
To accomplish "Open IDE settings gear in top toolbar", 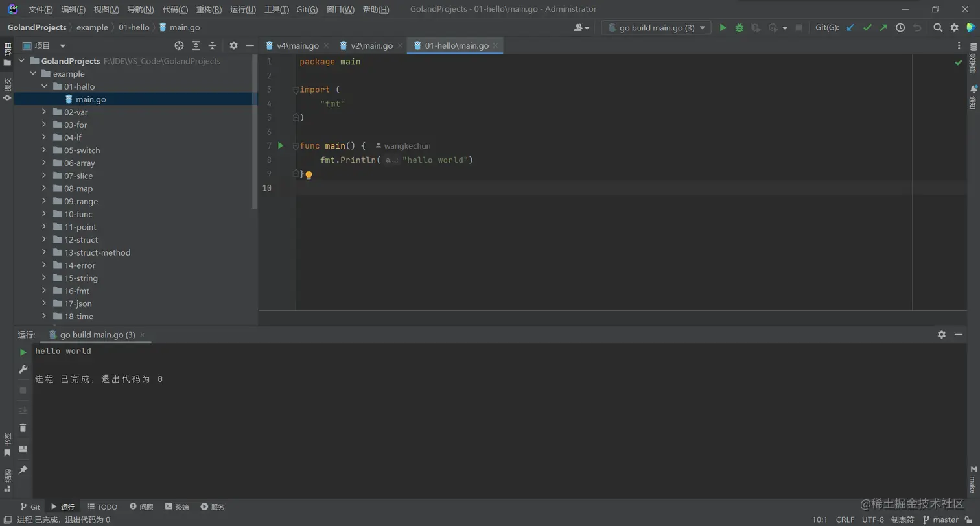I will click(x=954, y=28).
